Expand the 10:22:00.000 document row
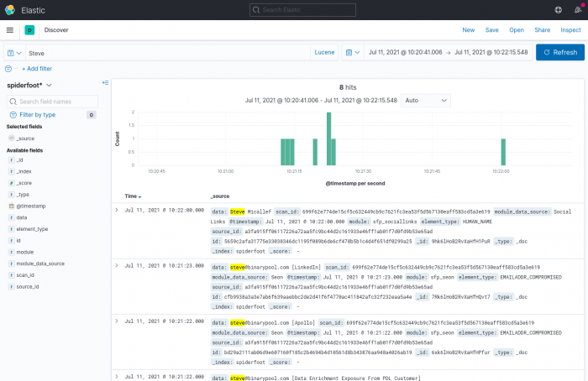The image size is (588, 381). 117,210
